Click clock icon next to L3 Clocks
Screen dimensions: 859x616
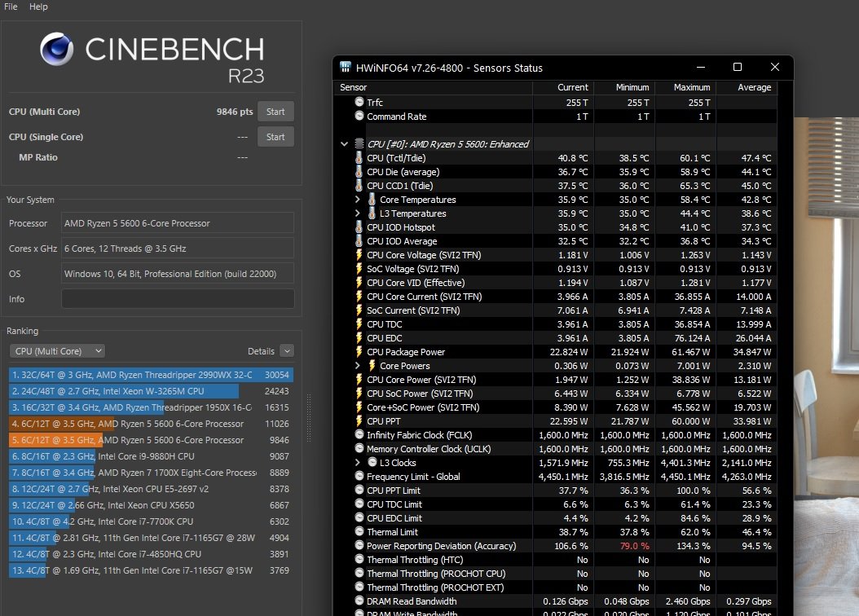[x=372, y=462]
